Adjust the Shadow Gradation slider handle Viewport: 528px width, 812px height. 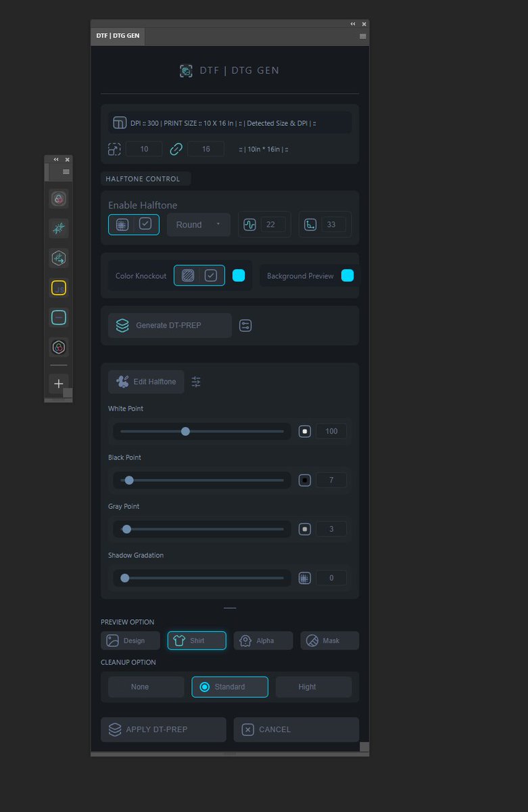coord(124,578)
